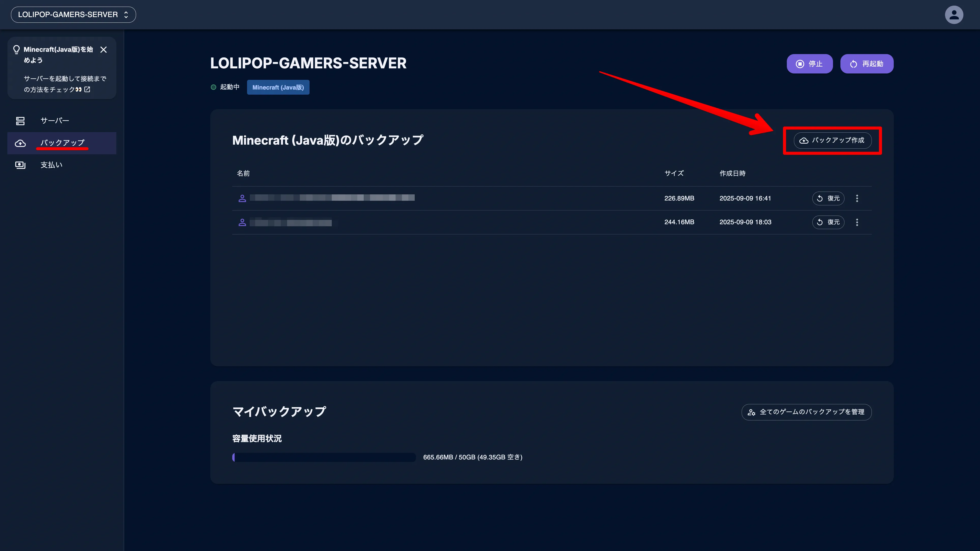Click the バックアップ作成 create backup button
Screen dimensions: 980x551
[832, 140]
